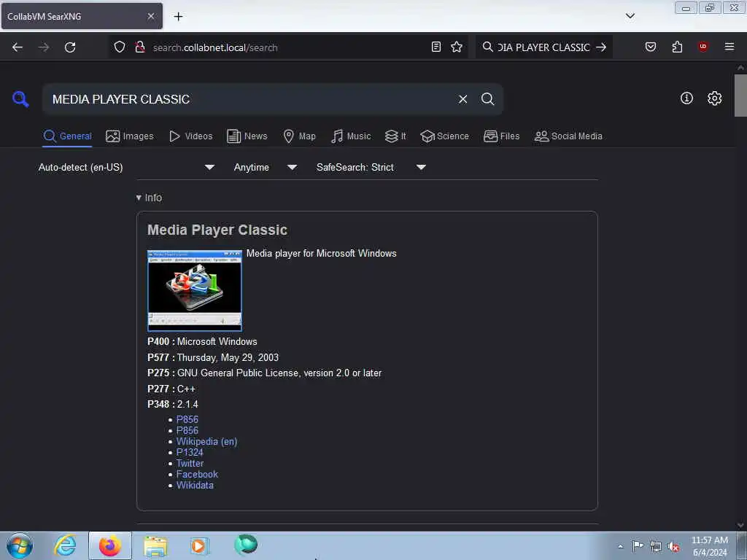
Task: Click the insecure connection padlock icon
Action: [x=140, y=47]
